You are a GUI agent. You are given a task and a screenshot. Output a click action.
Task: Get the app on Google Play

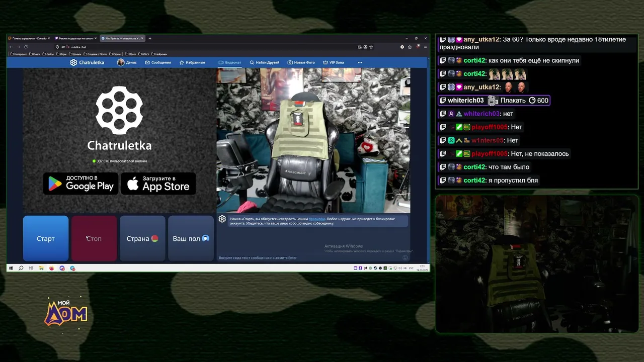tap(81, 184)
